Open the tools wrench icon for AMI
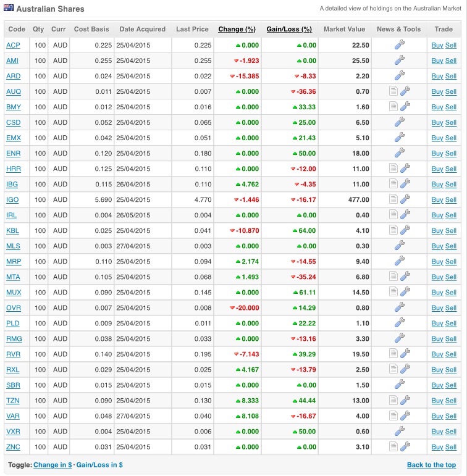This screenshot has height=476, width=467. pyautogui.click(x=399, y=60)
